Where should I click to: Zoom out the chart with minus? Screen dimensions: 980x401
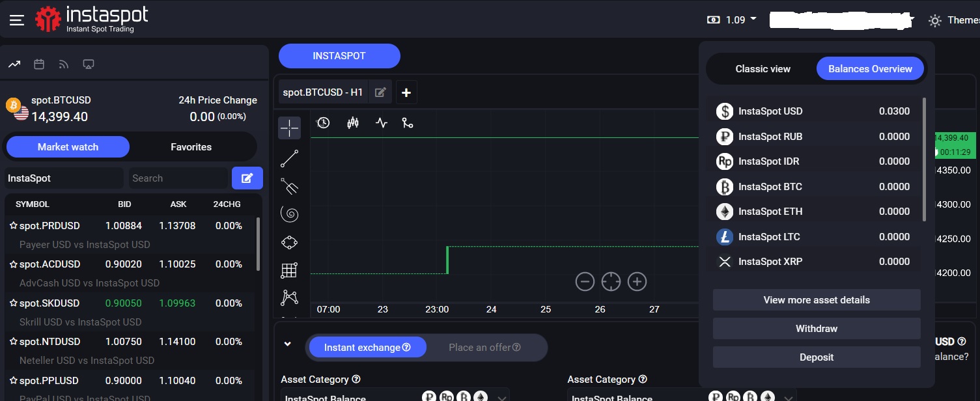[x=585, y=282]
